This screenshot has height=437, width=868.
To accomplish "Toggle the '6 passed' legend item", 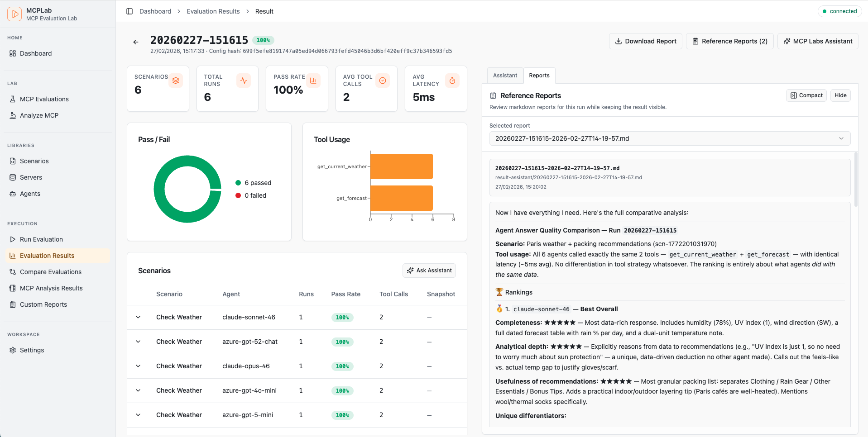I will 254,183.
